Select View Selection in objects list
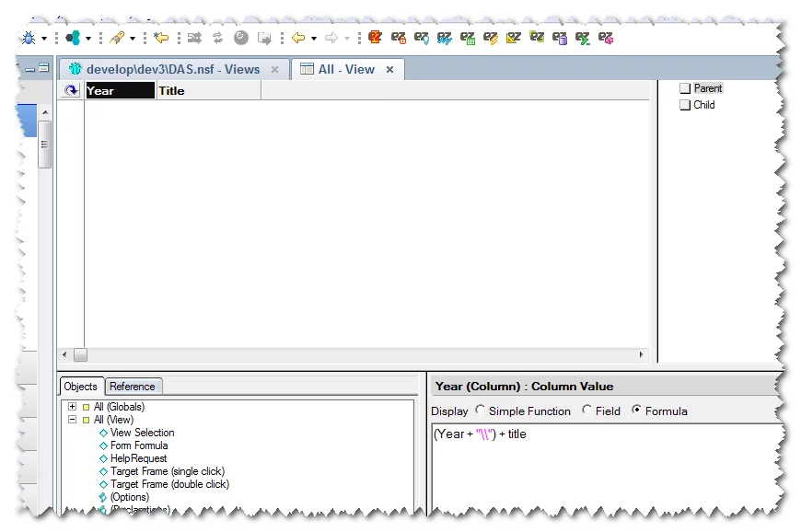Image resolution: width=801 pixels, height=532 pixels. click(142, 433)
